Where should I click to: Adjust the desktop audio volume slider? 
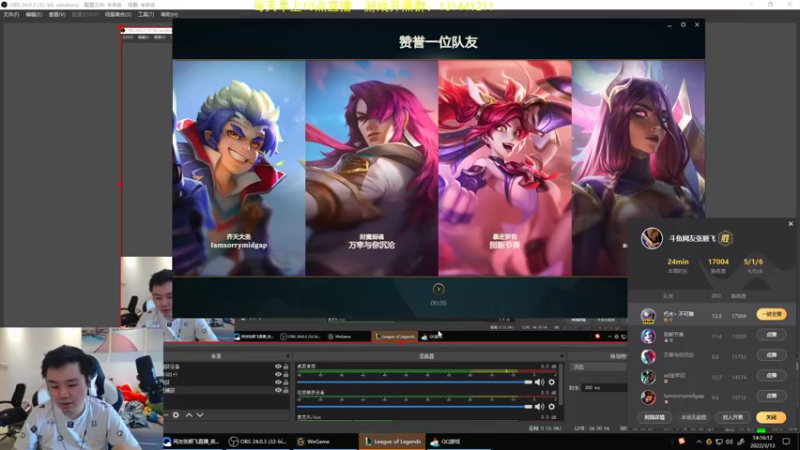pyautogui.click(x=414, y=382)
